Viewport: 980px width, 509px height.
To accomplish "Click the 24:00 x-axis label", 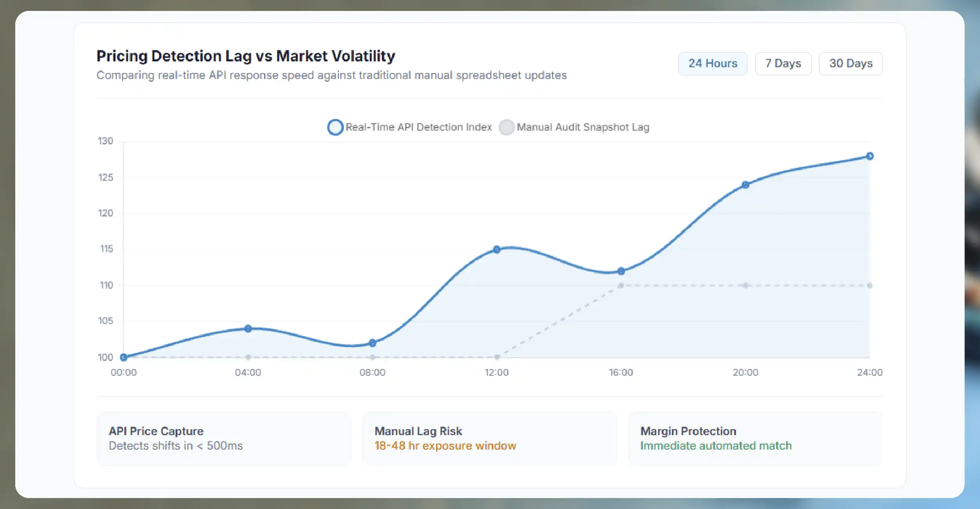I will [870, 373].
